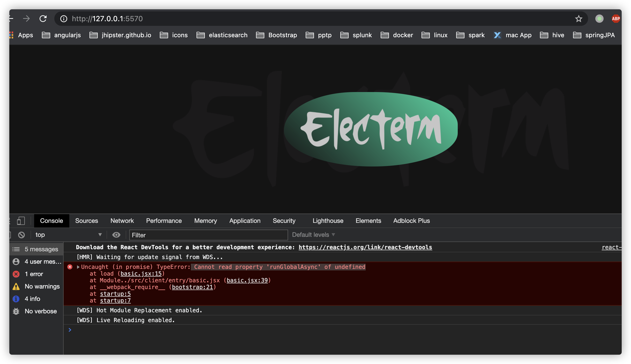Toggle live expression eye icon

pos(116,235)
